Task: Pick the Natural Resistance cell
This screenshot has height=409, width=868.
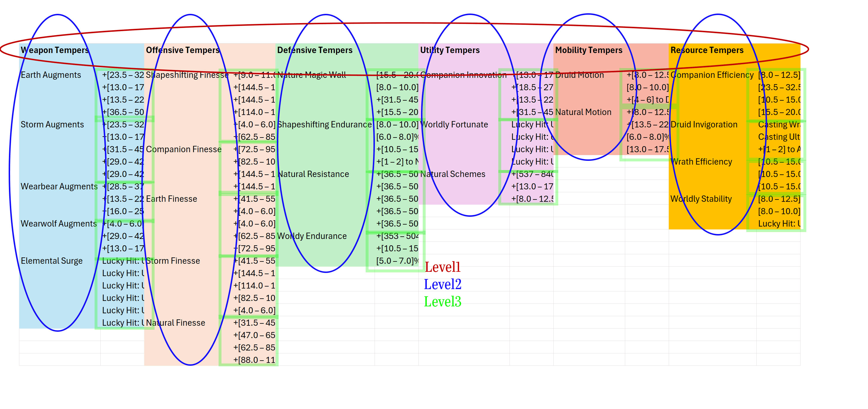Action: pos(325,174)
